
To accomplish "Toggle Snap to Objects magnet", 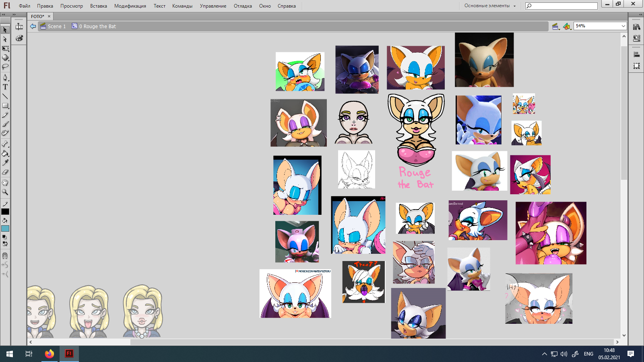I will pyautogui.click(x=5, y=255).
